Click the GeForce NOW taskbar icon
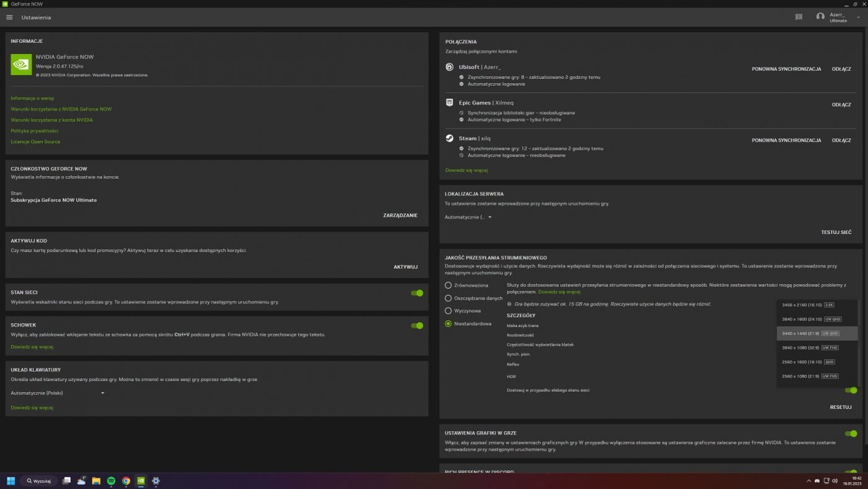Image resolution: width=868 pixels, height=489 pixels. (x=141, y=480)
